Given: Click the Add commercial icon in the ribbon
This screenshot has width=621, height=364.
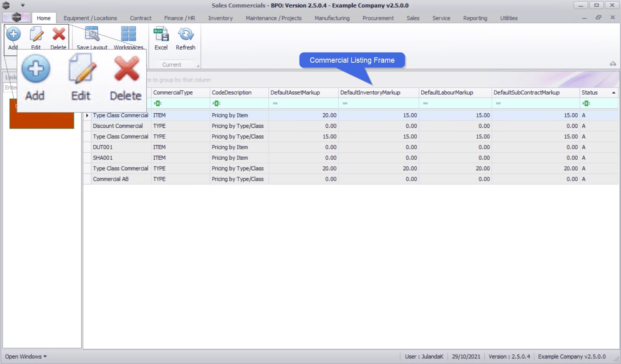Looking at the screenshot, I should point(13,34).
